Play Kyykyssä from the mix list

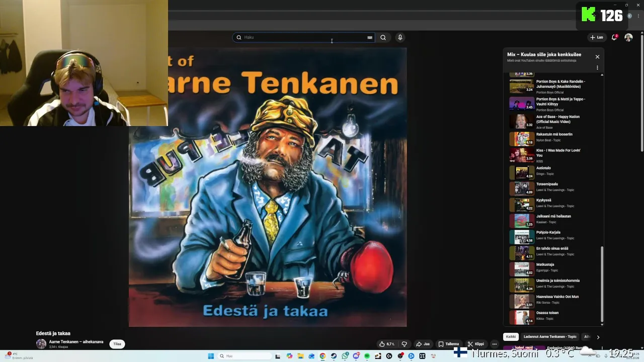[x=555, y=204]
